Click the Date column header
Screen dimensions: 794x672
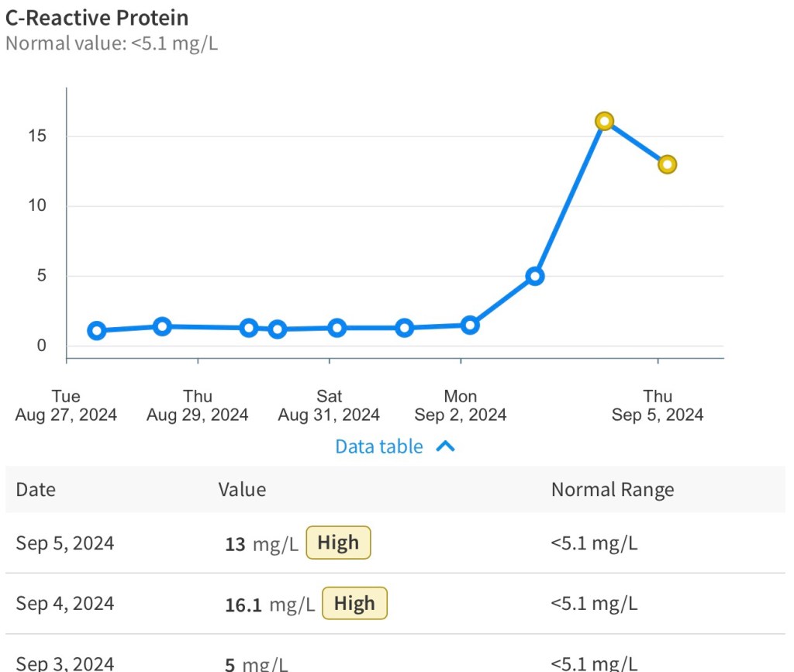pos(36,489)
